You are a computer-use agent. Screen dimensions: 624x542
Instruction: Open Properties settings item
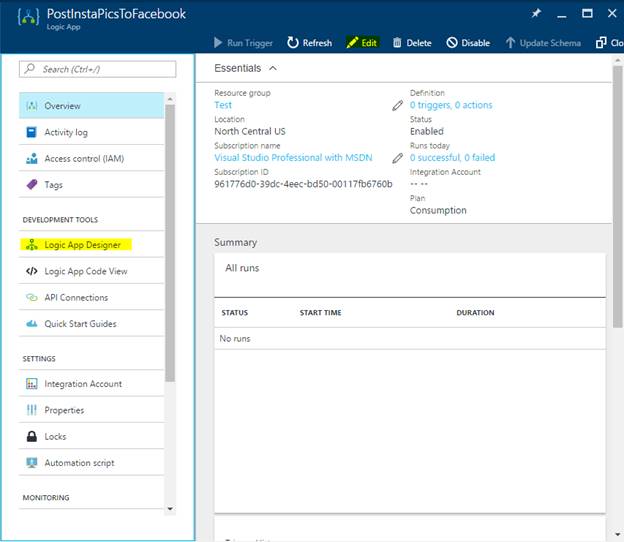point(91,410)
